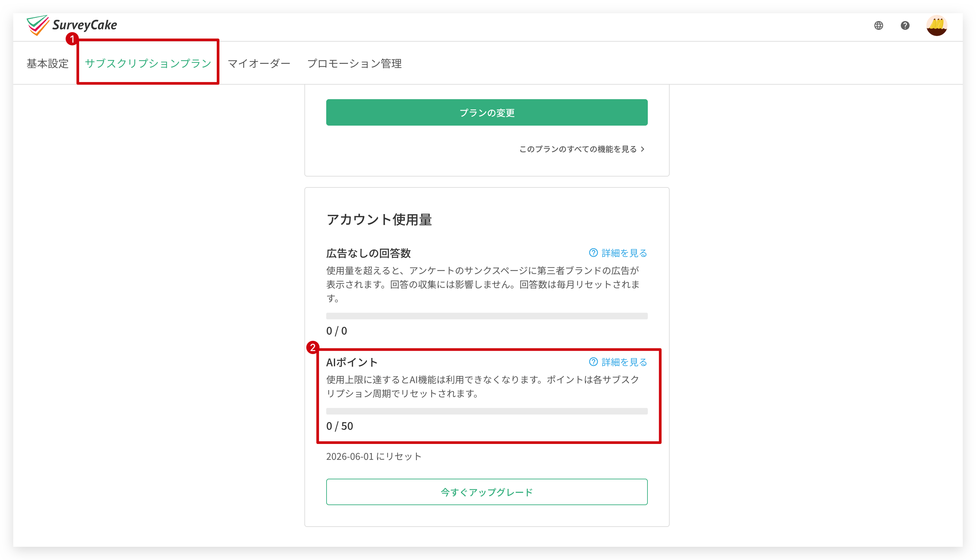Image resolution: width=976 pixels, height=560 pixels.
Task: Open このプランのすべての機能を見る link
Action: point(582,149)
